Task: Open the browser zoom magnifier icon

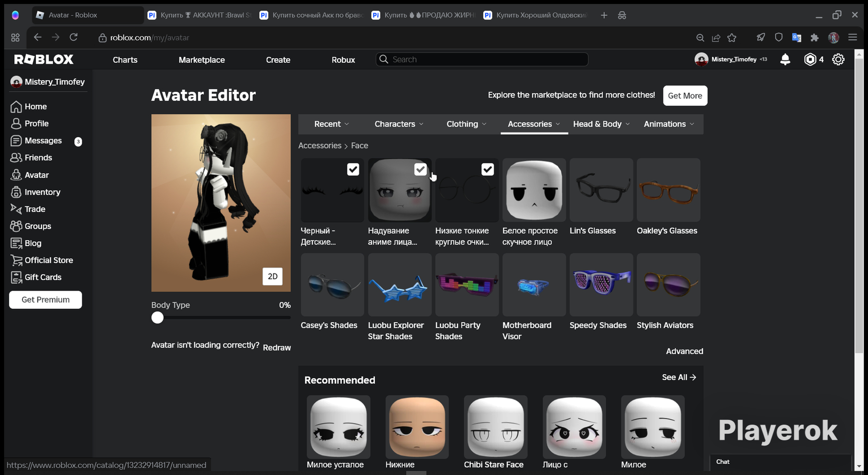Action: (x=700, y=38)
